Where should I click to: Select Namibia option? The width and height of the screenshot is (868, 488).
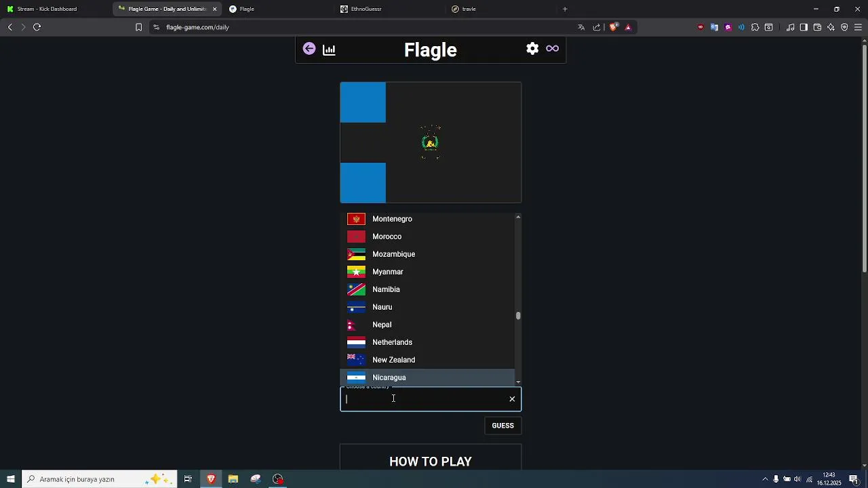coord(427,289)
